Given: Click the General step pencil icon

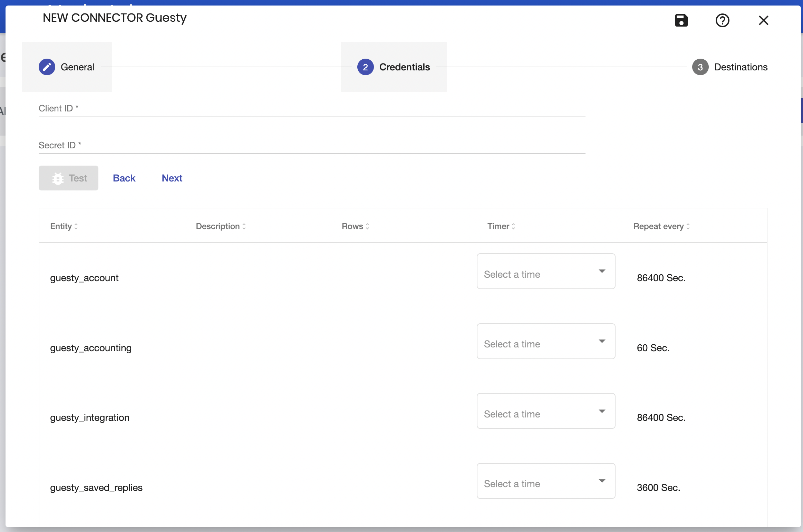Looking at the screenshot, I should click(x=47, y=67).
